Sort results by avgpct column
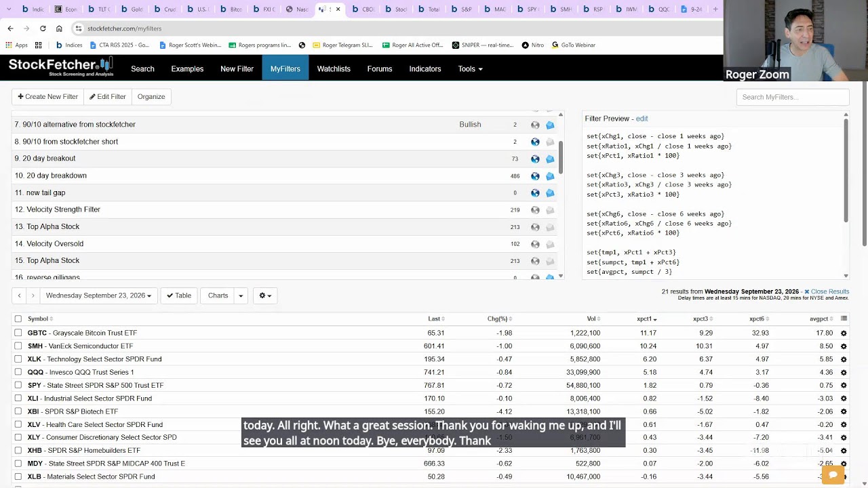 tap(821, 319)
